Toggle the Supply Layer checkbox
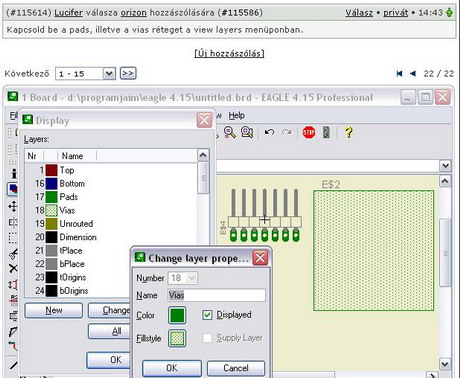460x378 pixels. click(x=207, y=338)
